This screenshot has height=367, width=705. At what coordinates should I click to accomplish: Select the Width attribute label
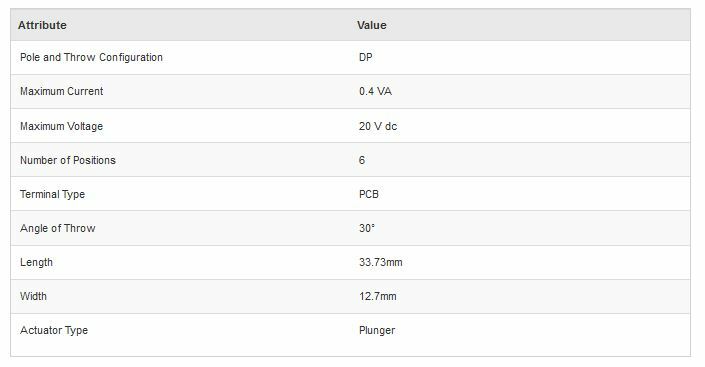(x=33, y=296)
